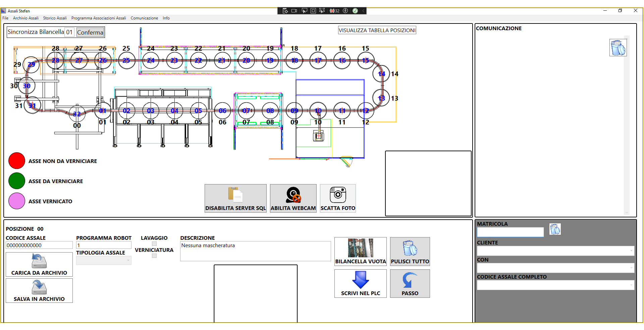
Task: Toggle the LAVAGGIO checkbox
Action: tap(154, 244)
